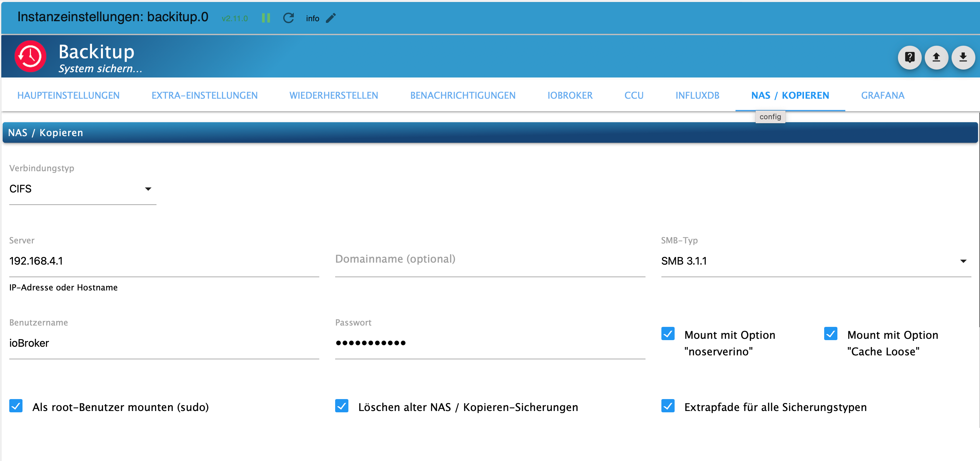Toggle Extrapfade für alle Sicherungstypen

(x=668, y=406)
